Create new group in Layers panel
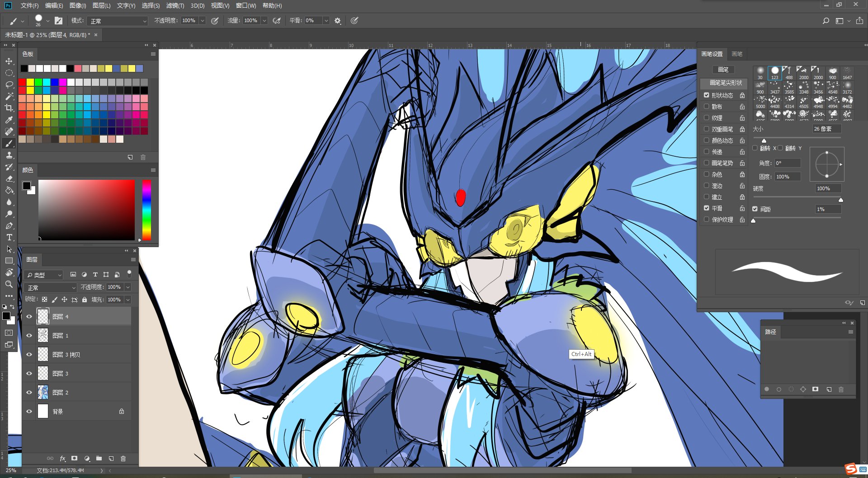Image resolution: width=868 pixels, height=478 pixels. click(99, 458)
